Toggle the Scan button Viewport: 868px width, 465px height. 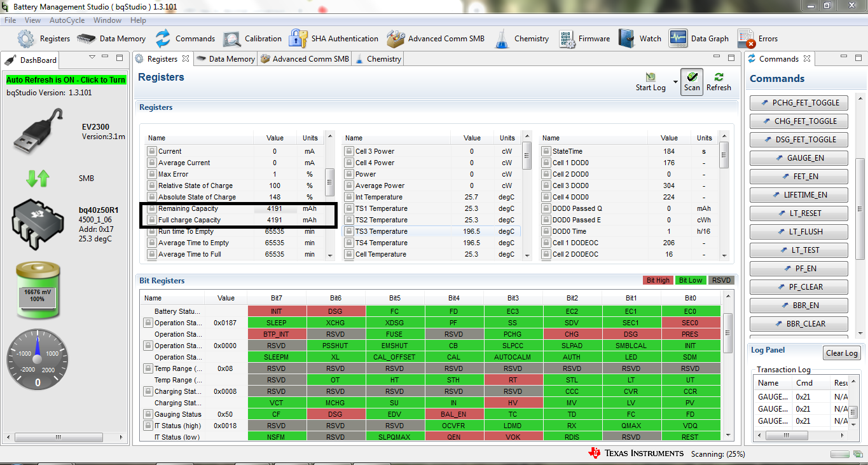[692, 82]
